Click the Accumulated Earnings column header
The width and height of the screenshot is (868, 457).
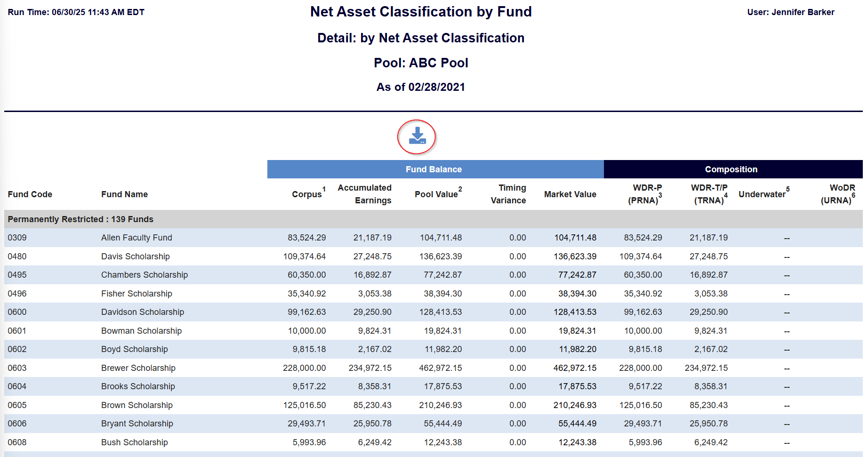click(364, 194)
